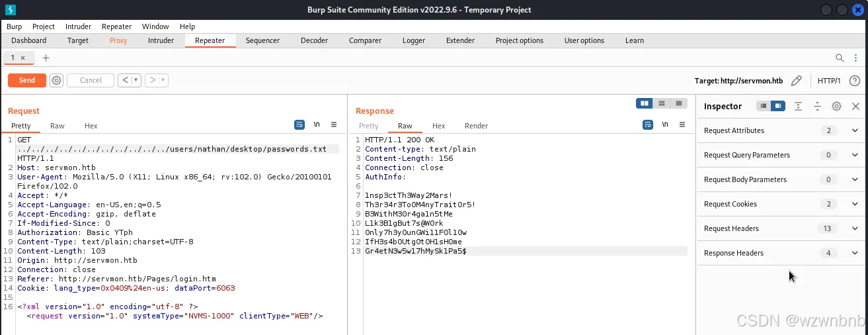Screen dimensions: 868x335
Task: Edit target with the pencil icon
Action: point(797,81)
